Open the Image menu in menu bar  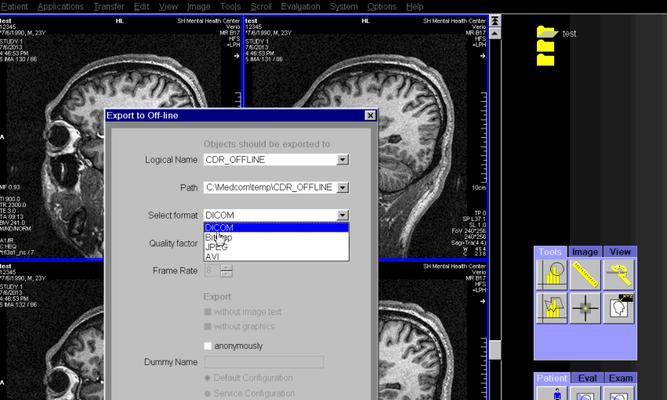(199, 7)
